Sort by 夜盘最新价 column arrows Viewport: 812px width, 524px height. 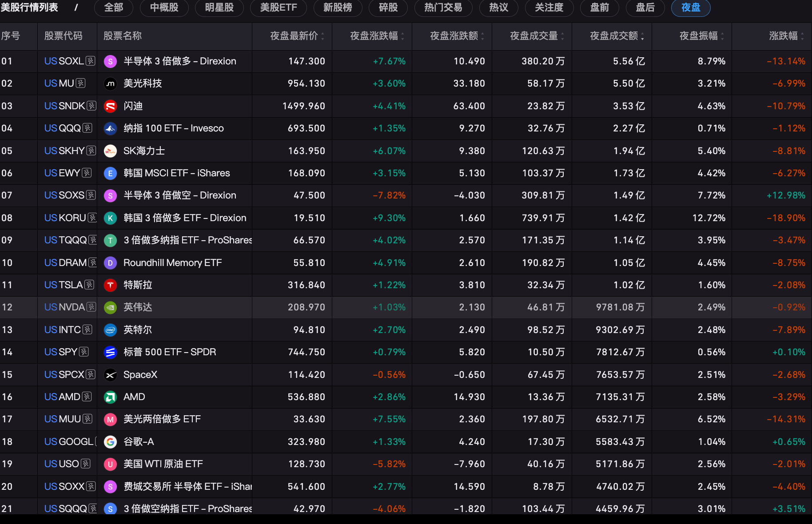click(x=323, y=36)
